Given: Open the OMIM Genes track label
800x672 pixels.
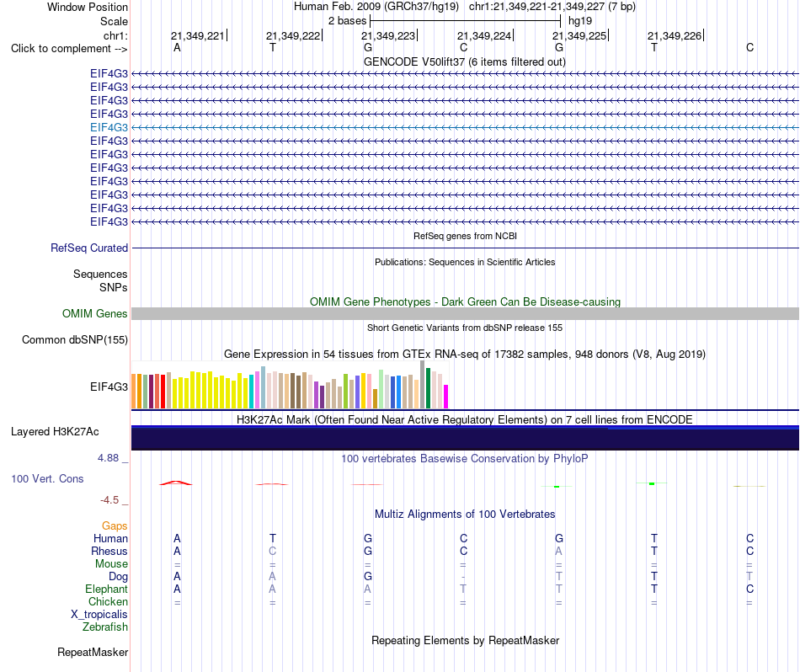Looking at the screenshot, I should (x=94, y=314).
